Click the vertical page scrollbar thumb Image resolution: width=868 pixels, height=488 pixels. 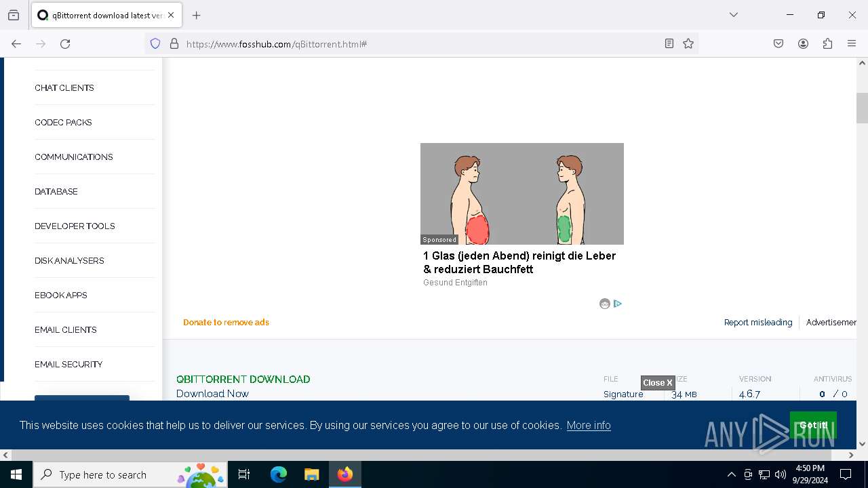point(862,108)
